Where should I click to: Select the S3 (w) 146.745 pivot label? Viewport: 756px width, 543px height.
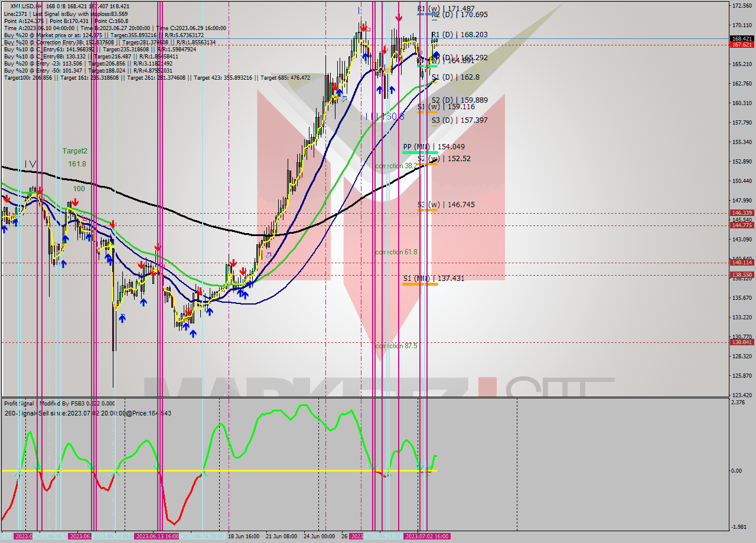[x=446, y=205]
